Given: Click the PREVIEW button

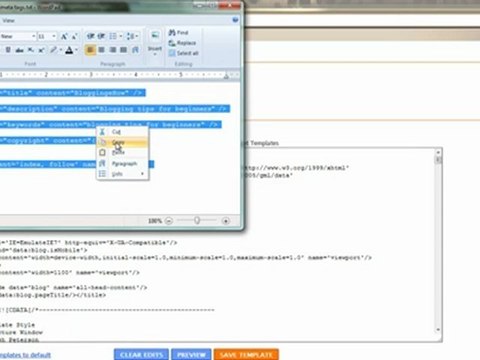Looking at the screenshot, I should click(191, 355).
